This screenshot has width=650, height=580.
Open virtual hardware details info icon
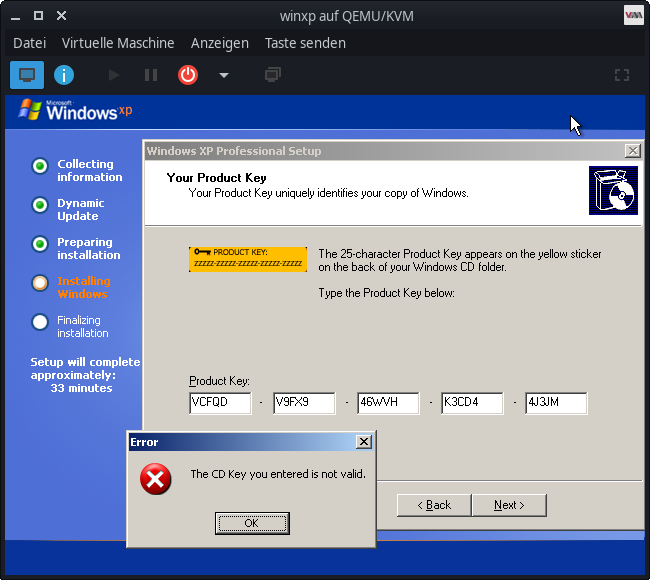pyautogui.click(x=64, y=75)
